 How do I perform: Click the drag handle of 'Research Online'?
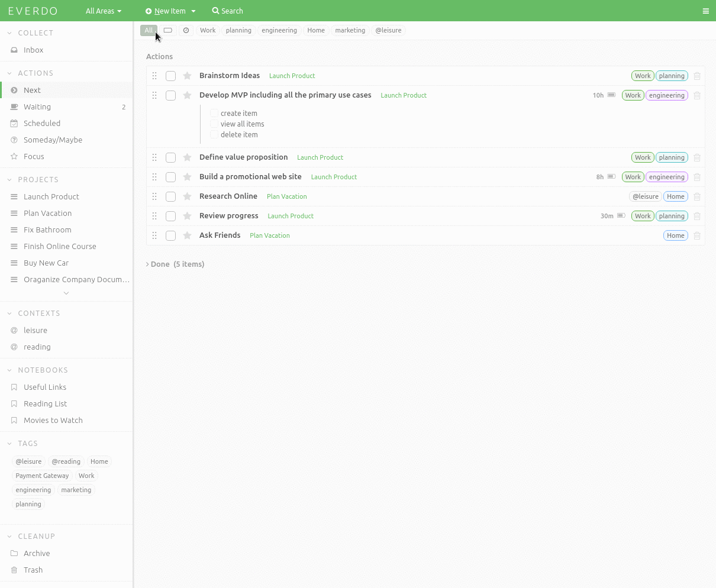(x=154, y=196)
